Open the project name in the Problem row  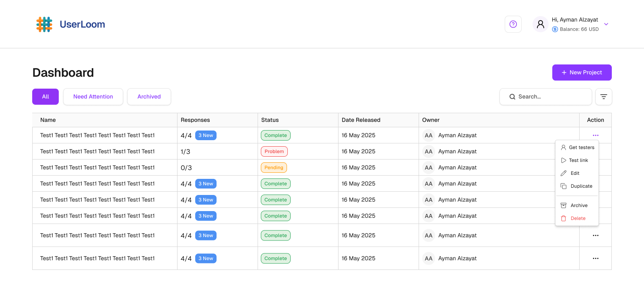(97, 151)
